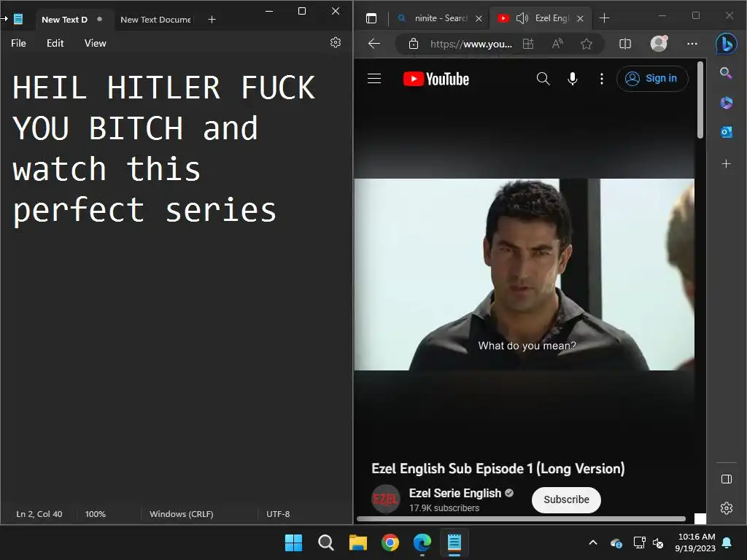This screenshot has height=560, width=747.
Task: Open YouTube search icon
Action: click(543, 79)
